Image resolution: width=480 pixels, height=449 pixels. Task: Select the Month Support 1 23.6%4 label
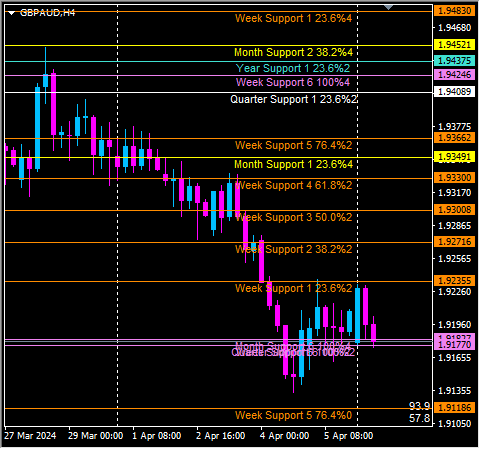point(293,164)
